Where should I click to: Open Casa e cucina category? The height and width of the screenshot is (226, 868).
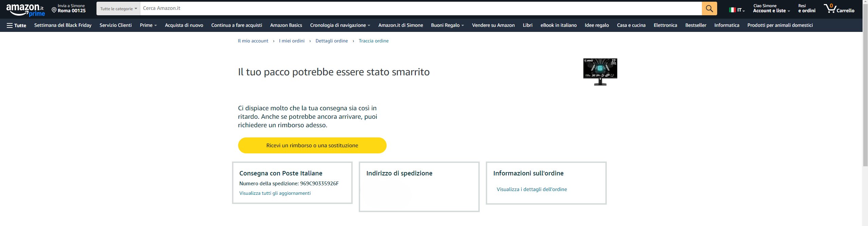pos(631,25)
